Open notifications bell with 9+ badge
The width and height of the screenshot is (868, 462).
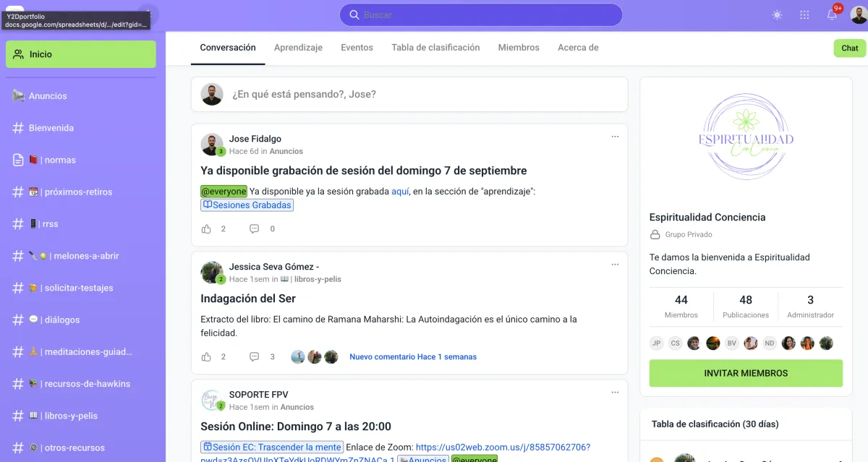click(833, 14)
